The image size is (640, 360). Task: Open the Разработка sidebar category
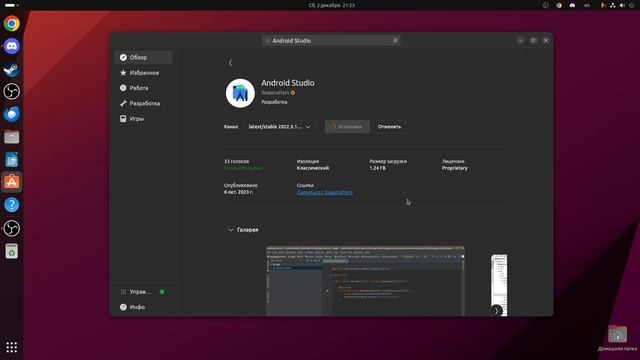143,103
